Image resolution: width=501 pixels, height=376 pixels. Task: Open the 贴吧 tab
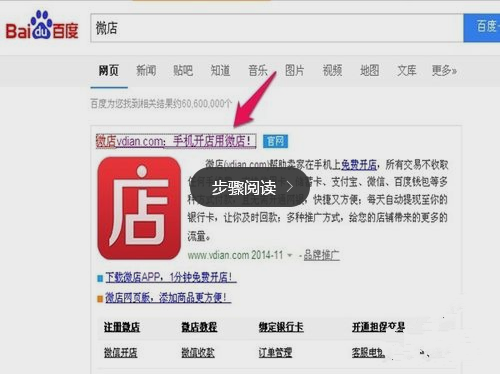[183, 71]
